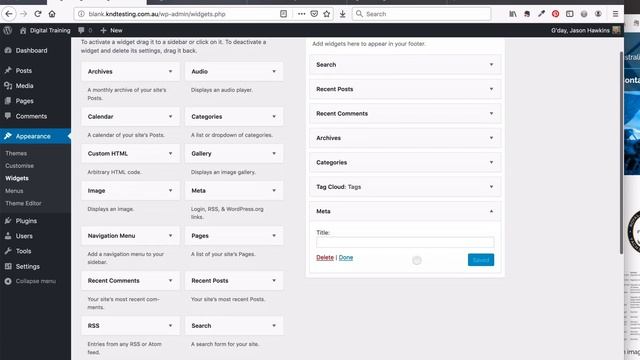Image resolution: width=640 pixels, height=360 pixels.
Task: Expand footer Categories widget arrow
Action: point(491,162)
